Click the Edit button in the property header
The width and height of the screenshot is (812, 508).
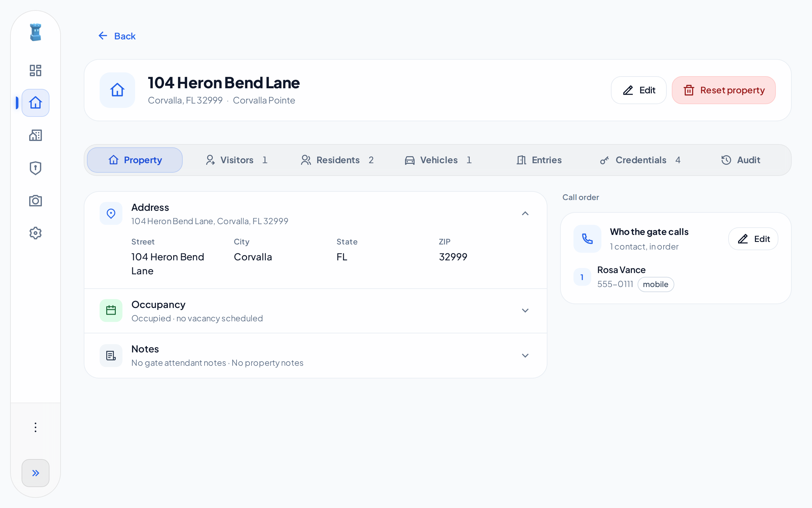point(638,90)
